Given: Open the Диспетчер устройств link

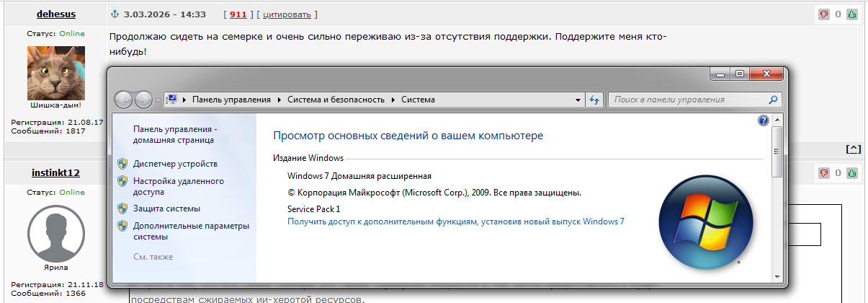Looking at the screenshot, I should pos(175,164).
